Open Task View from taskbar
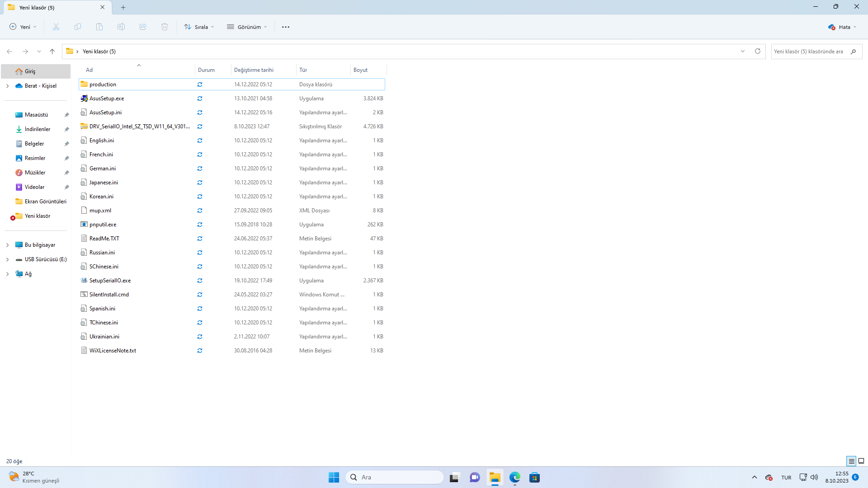The height and width of the screenshot is (488, 868). [455, 477]
